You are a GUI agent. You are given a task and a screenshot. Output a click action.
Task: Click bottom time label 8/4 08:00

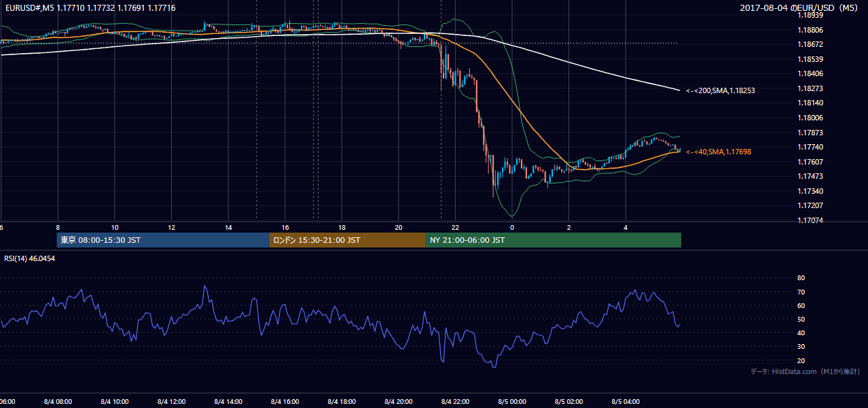[x=58, y=402]
